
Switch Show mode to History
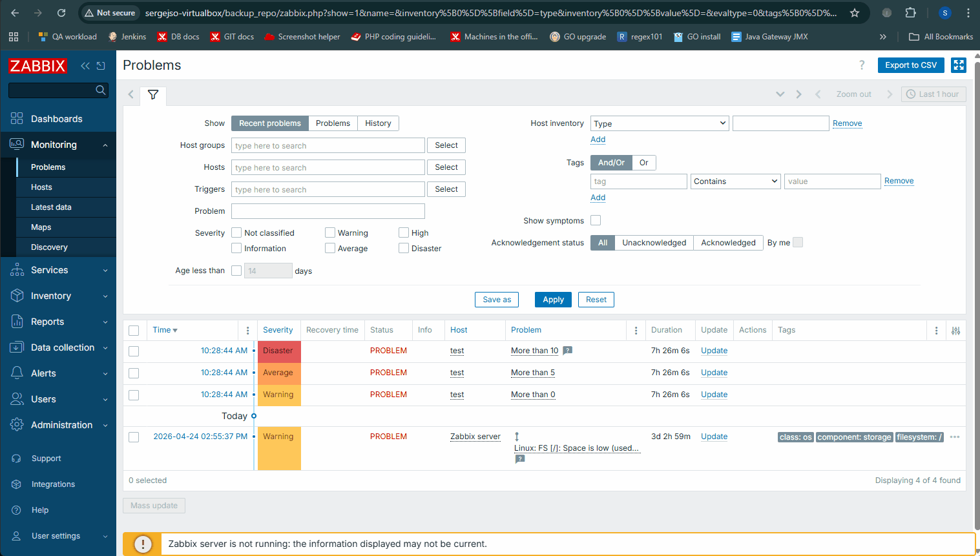(x=378, y=123)
